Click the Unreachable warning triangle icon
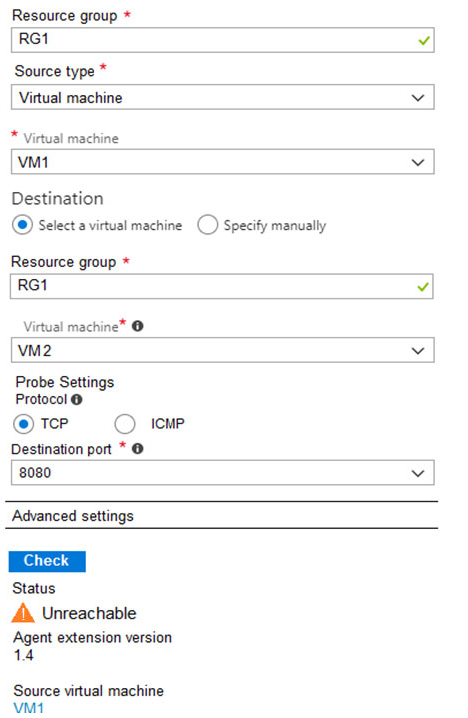Viewport: 468px width, 718px height. coord(23,613)
